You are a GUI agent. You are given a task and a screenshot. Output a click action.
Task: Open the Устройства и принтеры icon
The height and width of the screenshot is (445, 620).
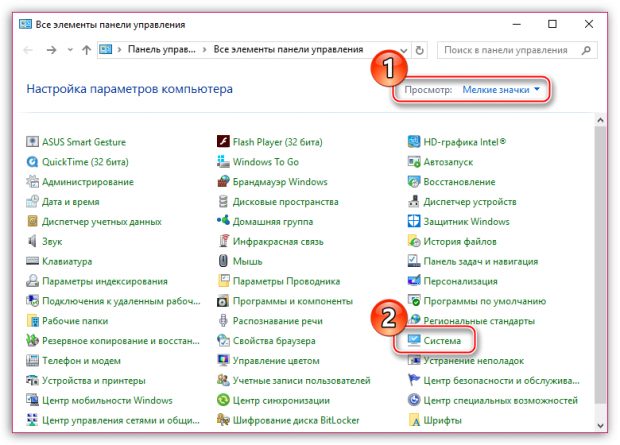pos(33,381)
